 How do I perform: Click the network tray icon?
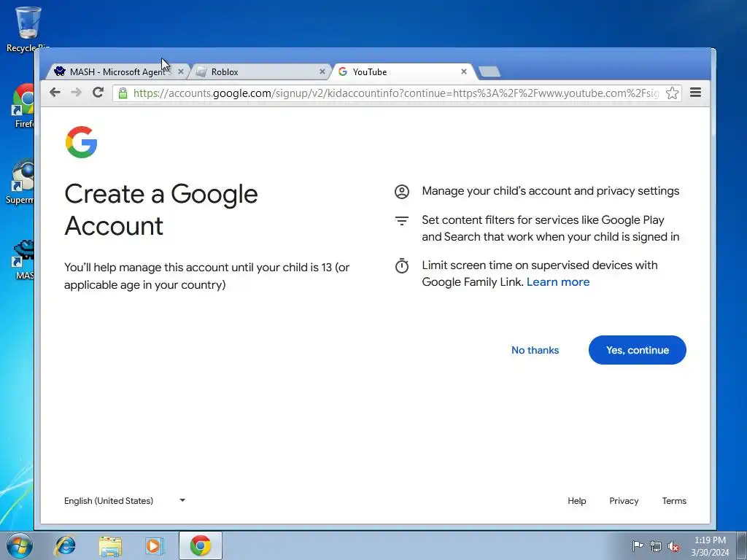point(656,546)
